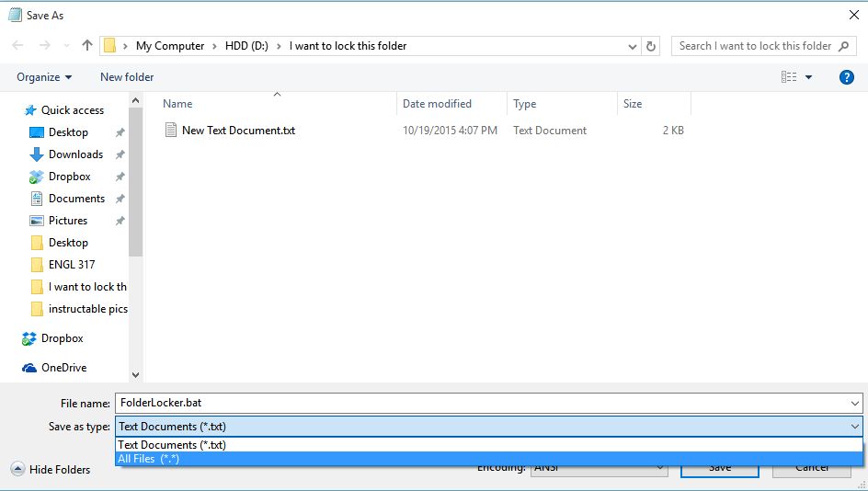
Task: Open the view options dropdown arrow
Action: tap(808, 77)
